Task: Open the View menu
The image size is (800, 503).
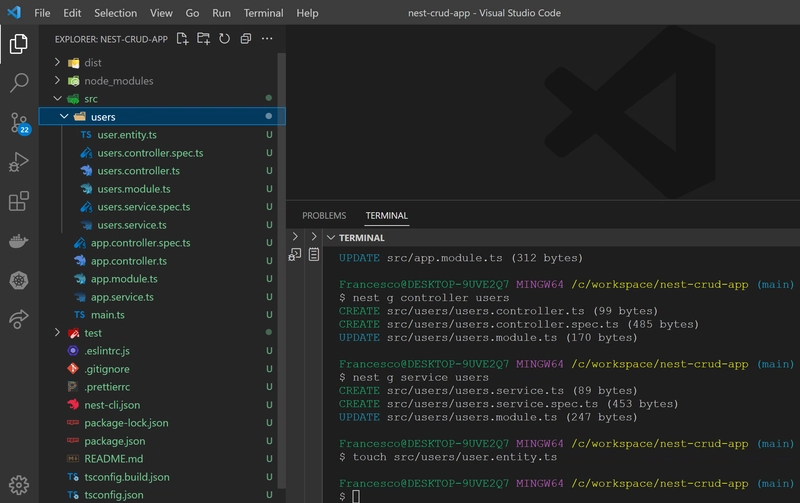Action: coord(161,13)
